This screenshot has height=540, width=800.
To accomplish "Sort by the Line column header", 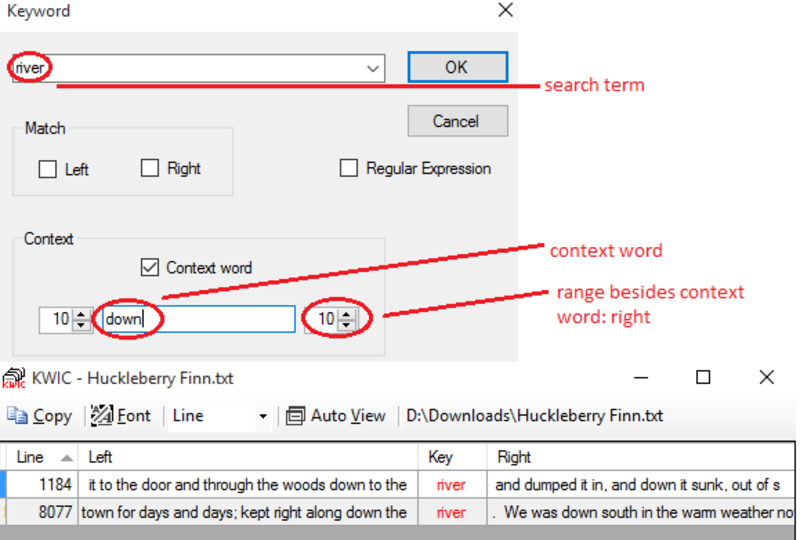I will coord(40,457).
